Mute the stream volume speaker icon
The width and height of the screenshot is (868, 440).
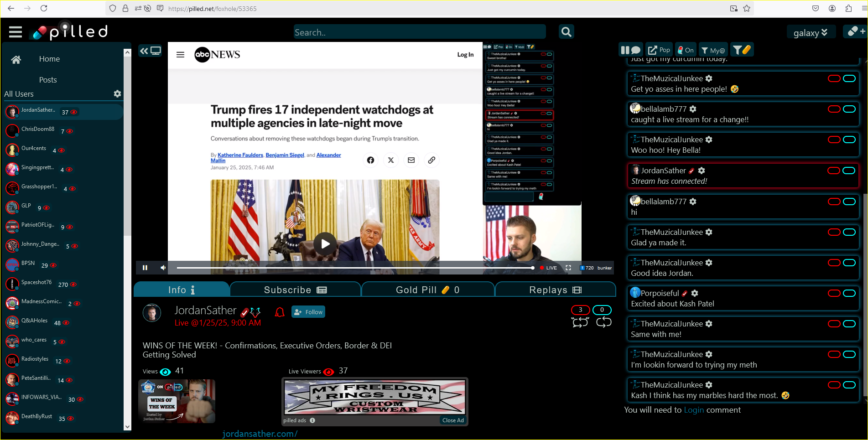point(163,268)
